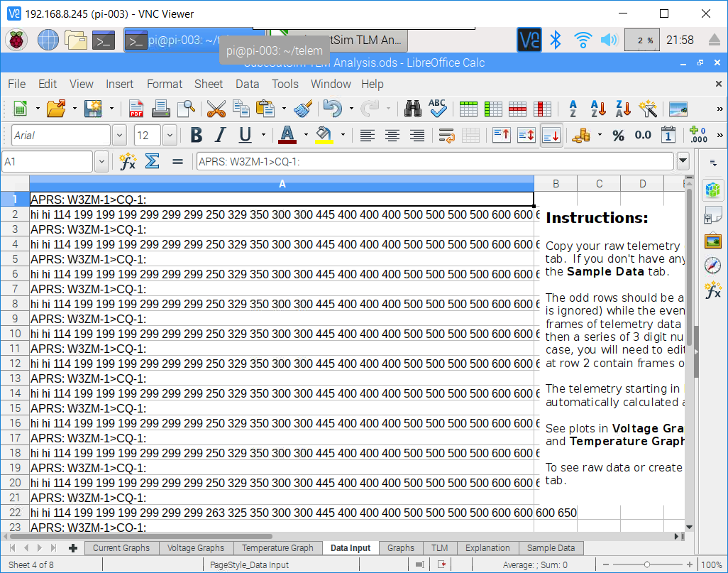Open the Spelling checker
This screenshot has width=728, height=573.
point(438,109)
